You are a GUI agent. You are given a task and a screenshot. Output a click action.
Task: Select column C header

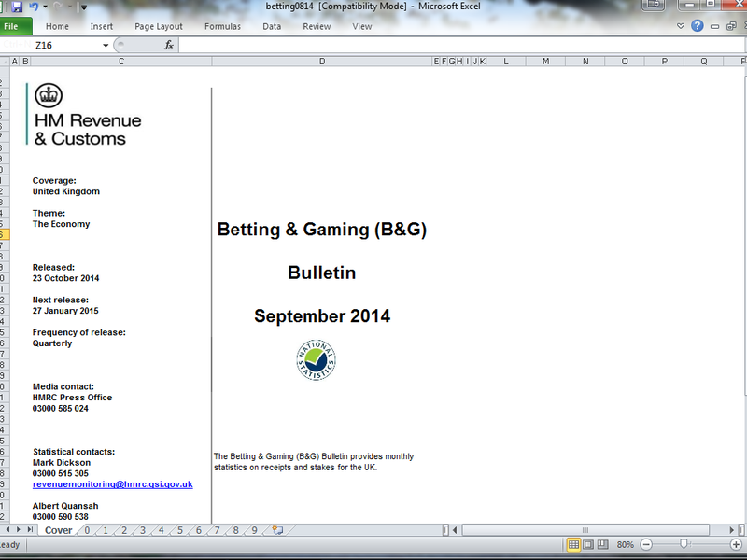coord(121,62)
